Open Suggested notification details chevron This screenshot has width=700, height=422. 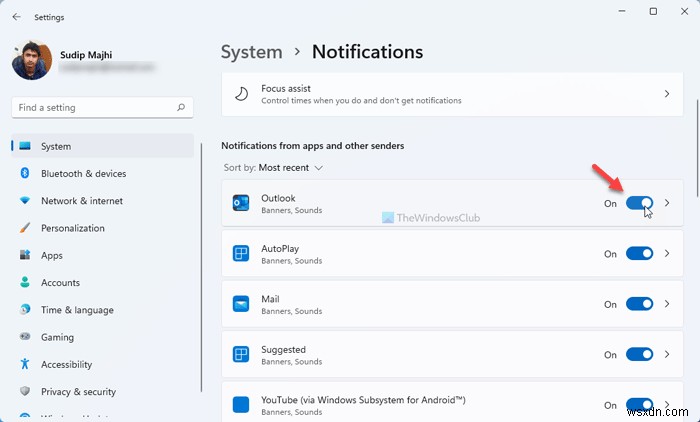tap(667, 355)
